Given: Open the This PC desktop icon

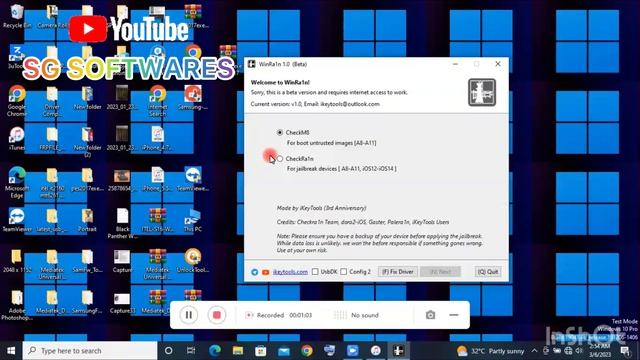Looking at the screenshot, I should [x=193, y=220].
